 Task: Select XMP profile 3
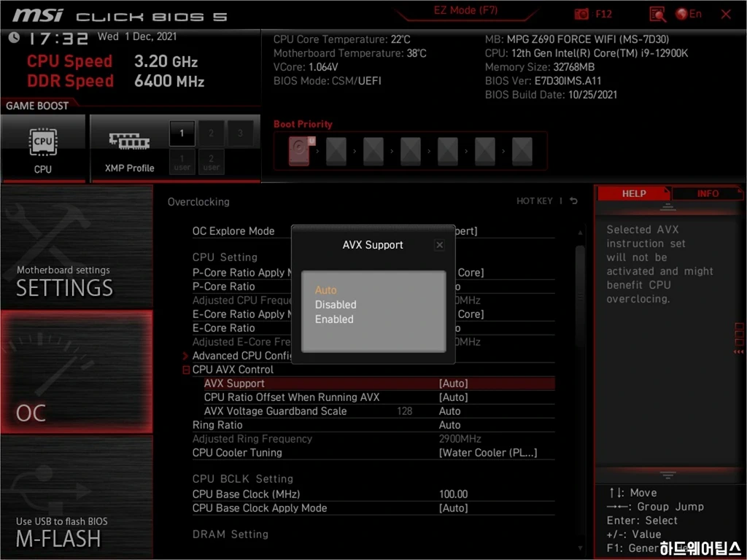click(240, 133)
